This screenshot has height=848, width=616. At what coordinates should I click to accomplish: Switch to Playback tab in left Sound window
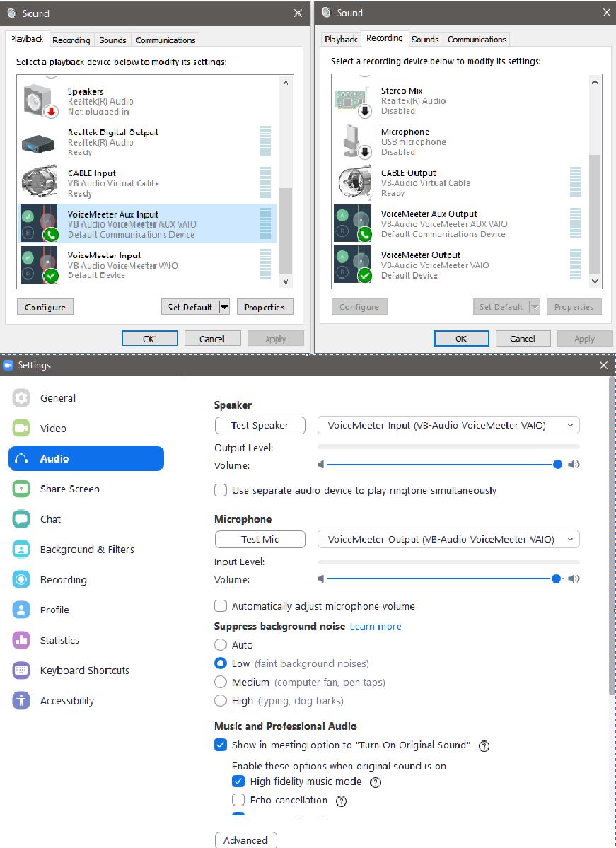(x=27, y=39)
